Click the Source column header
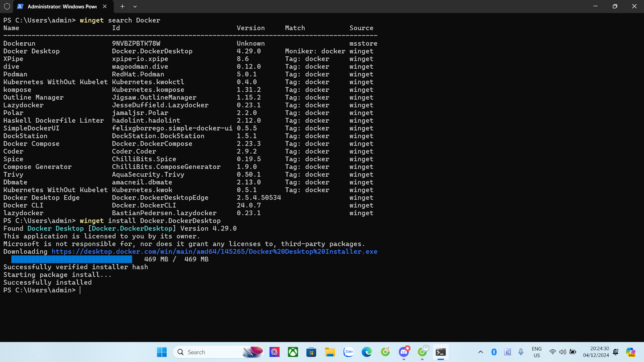The width and height of the screenshot is (644, 362). pos(361,28)
